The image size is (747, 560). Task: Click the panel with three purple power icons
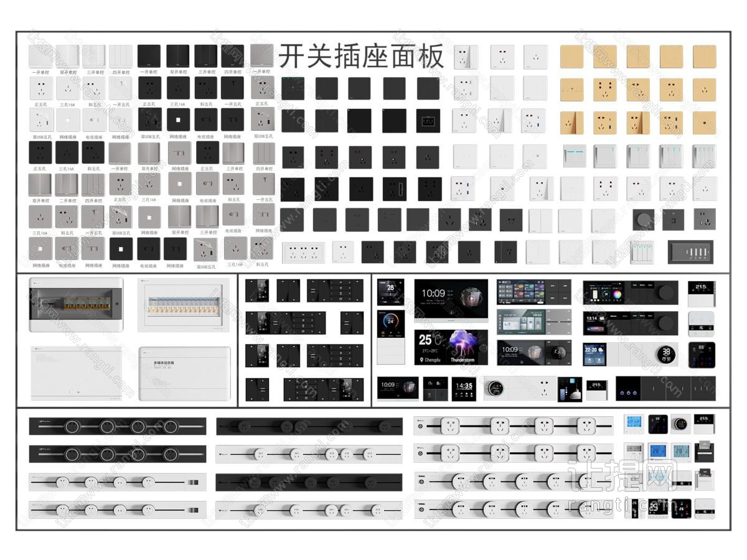click(628, 388)
